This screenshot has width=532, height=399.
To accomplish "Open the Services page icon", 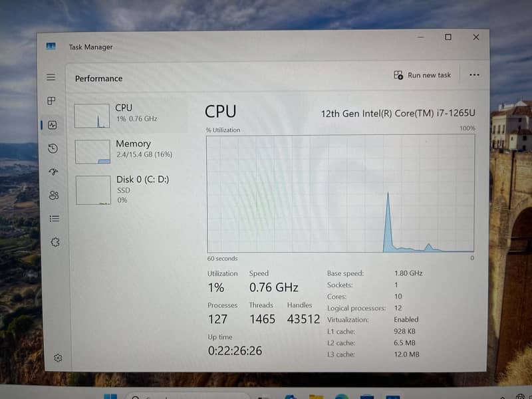I will pyautogui.click(x=55, y=242).
